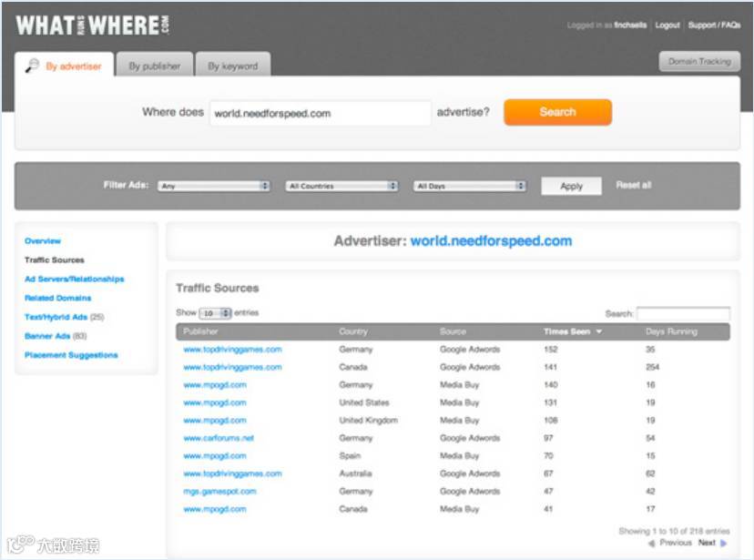The height and width of the screenshot is (560, 754).
Task: Open mgs.gamespot.com publisher link
Action: [x=219, y=492]
